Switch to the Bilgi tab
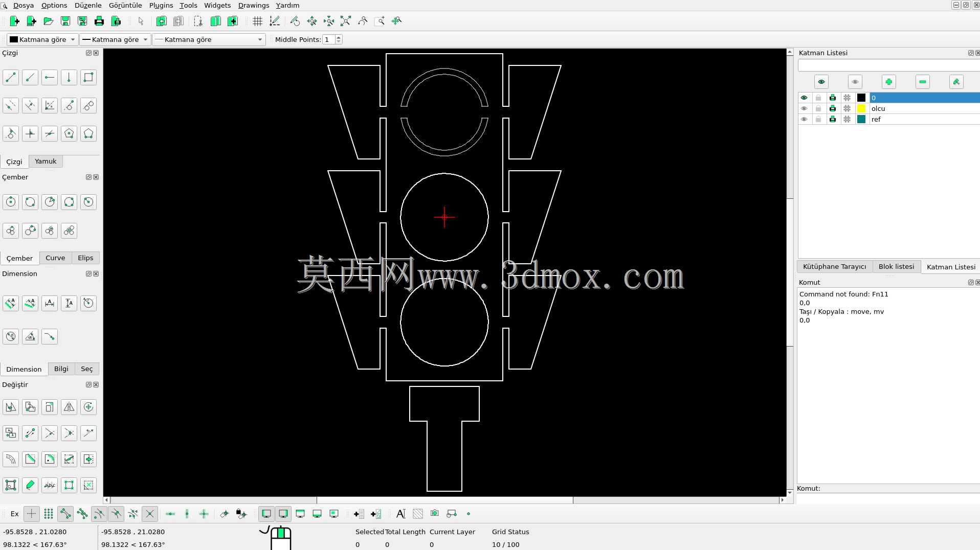The height and width of the screenshot is (550, 980). pos(61,369)
